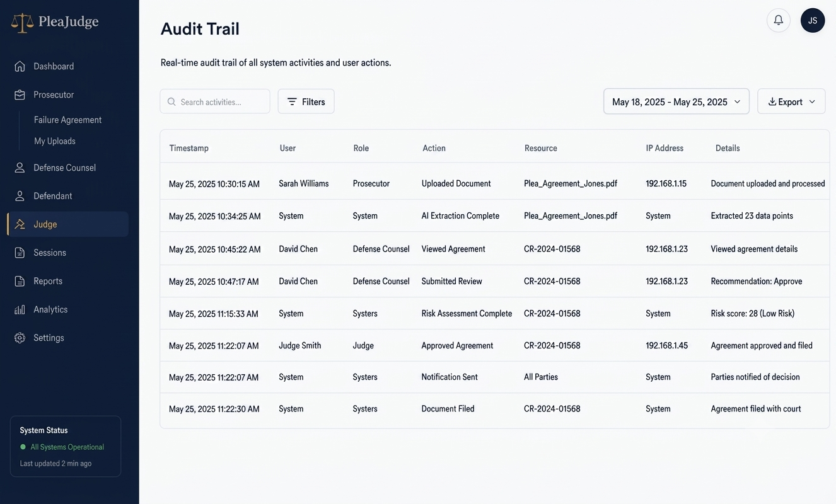This screenshot has height=504, width=836.
Task: Open the My Uploads submenu item
Action: [x=55, y=141]
